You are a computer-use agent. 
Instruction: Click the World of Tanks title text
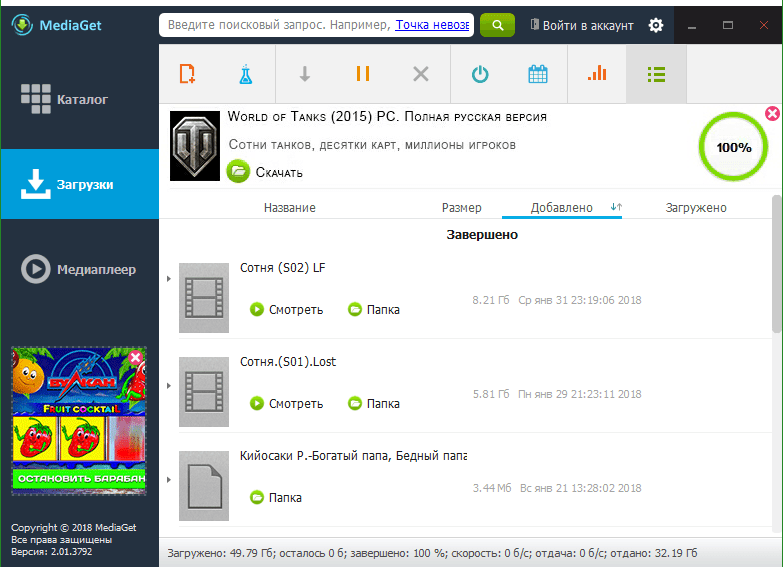(x=387, y=117)
